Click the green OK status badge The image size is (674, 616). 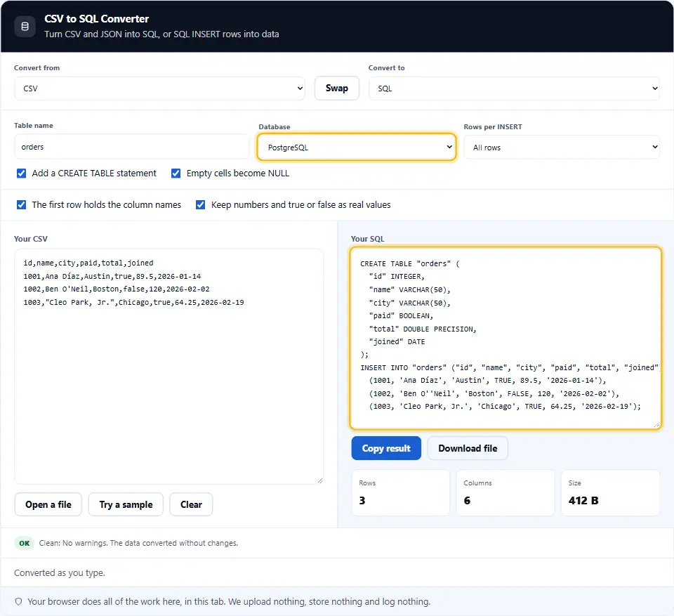pyautogui.click(x=25, y=543)
